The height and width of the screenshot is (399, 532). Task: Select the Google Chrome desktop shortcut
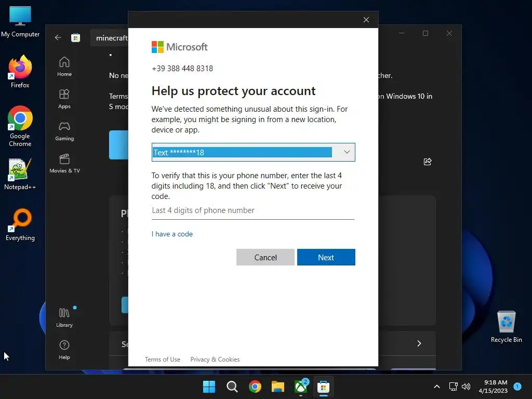click(20, 126)
